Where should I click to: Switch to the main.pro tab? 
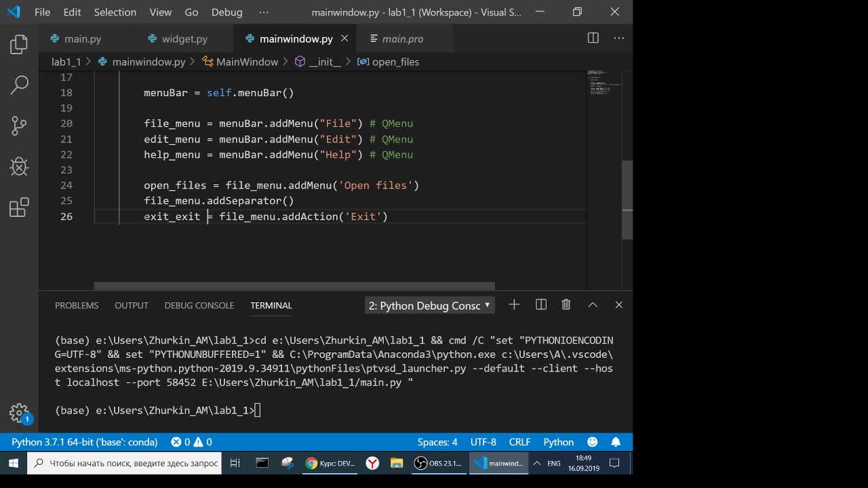(403, 39)
